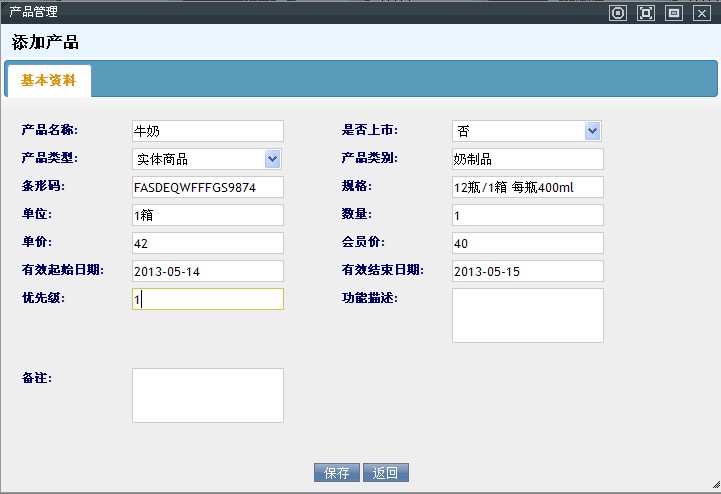This screenshot has width=721, height=494.
Task: Click the 返回 button
Action: (386, 473)
